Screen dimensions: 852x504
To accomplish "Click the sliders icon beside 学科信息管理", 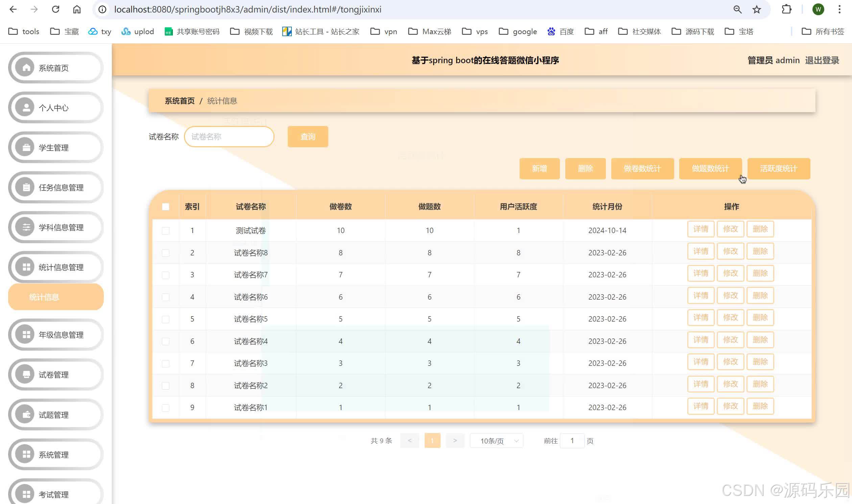I will [26, 227].
